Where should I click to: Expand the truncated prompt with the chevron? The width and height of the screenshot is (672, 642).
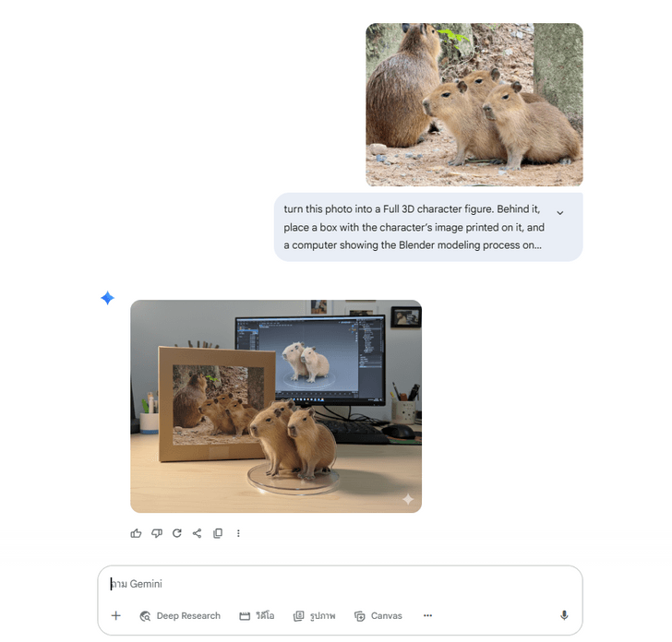(559, 212)
